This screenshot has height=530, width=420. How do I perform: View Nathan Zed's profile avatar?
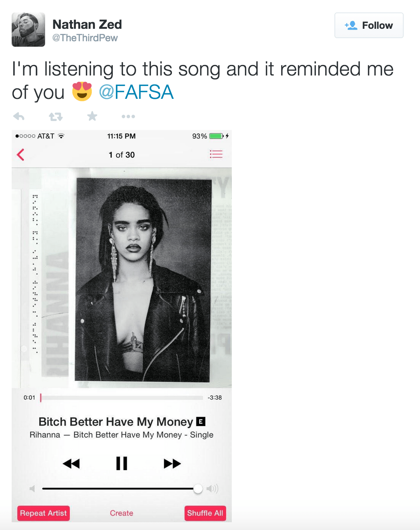pyautogui.click(x=28, y=30)
